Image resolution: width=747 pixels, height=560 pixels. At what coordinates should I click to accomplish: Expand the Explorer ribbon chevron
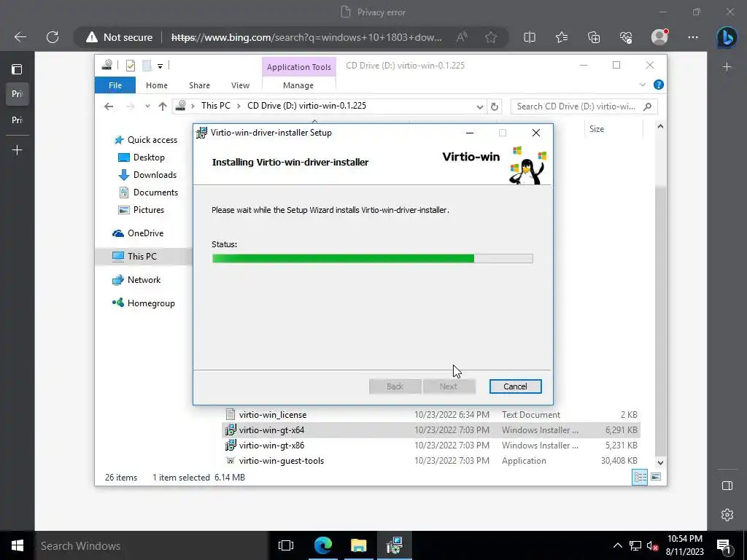(642, 85)
